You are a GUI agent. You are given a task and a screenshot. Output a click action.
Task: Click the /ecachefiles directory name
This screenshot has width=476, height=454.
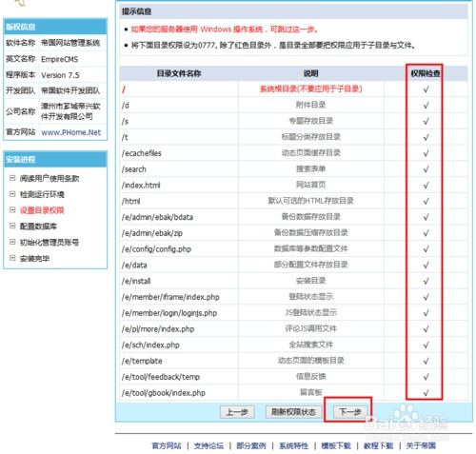click(142, 153)
